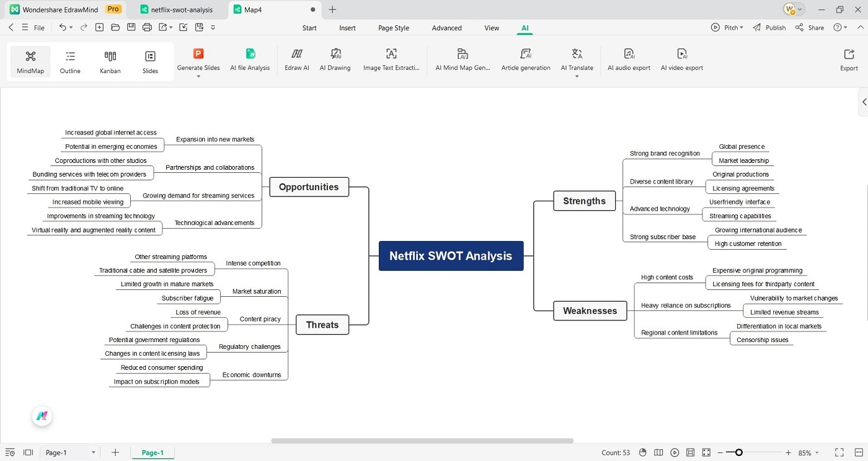Redo the last action
This screenshot has height=461, width=868.
[83, 27]
